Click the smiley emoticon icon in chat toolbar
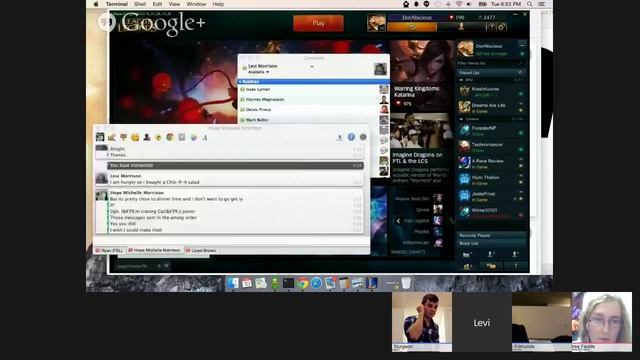 click(135, 138)
